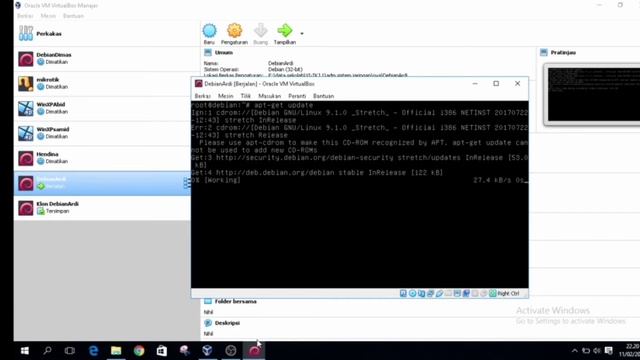The height and width of the screenshot is (360, 640).
Task: Click the mouse integration status icon
Action: click(484, 293)
